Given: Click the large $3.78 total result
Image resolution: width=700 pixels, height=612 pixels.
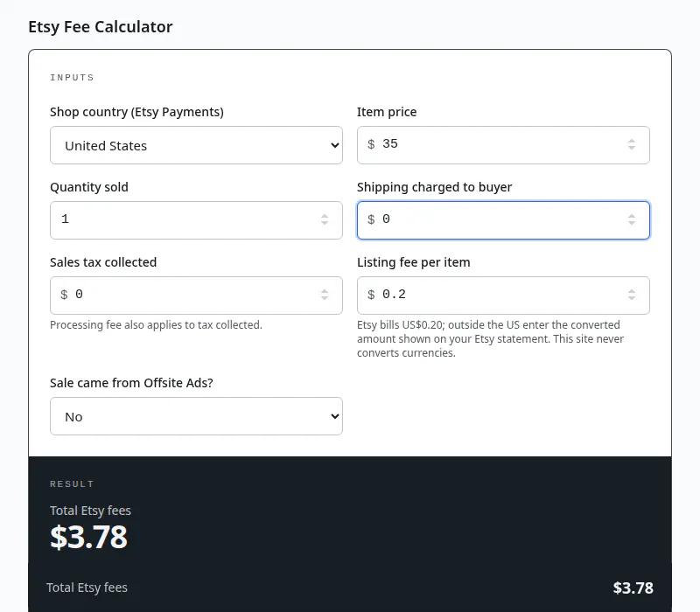Looking at the screenshot, I should [x=89, y=537].
